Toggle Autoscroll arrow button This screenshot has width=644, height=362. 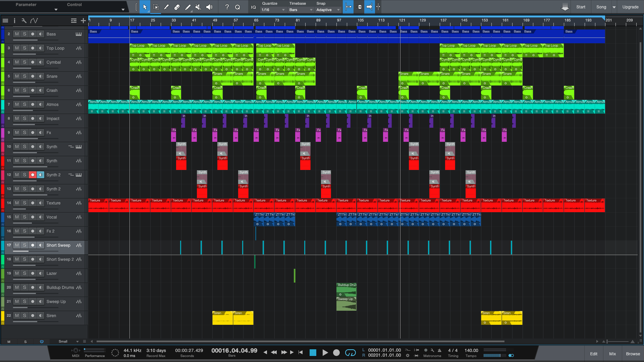(x=369, y=7)
